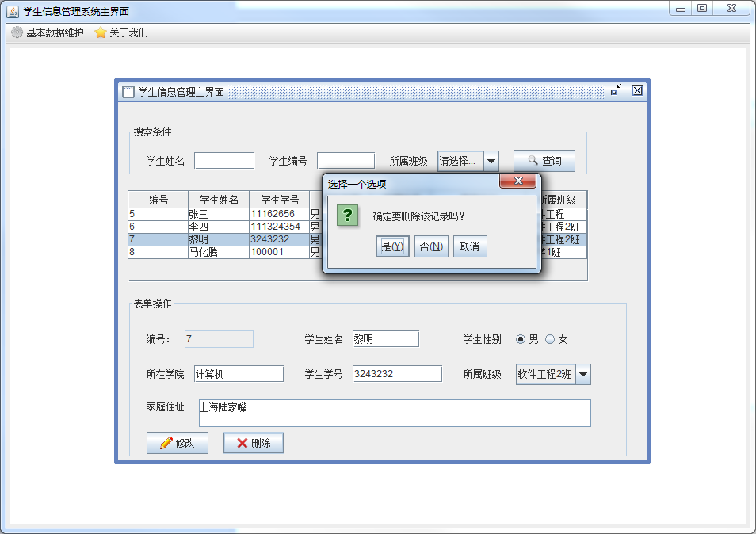Image resolution: width=756 pixels, height=534 pixels.
Task: Close the 学生信息管理主界面 internal frame
Action: [x=637, y=90]
